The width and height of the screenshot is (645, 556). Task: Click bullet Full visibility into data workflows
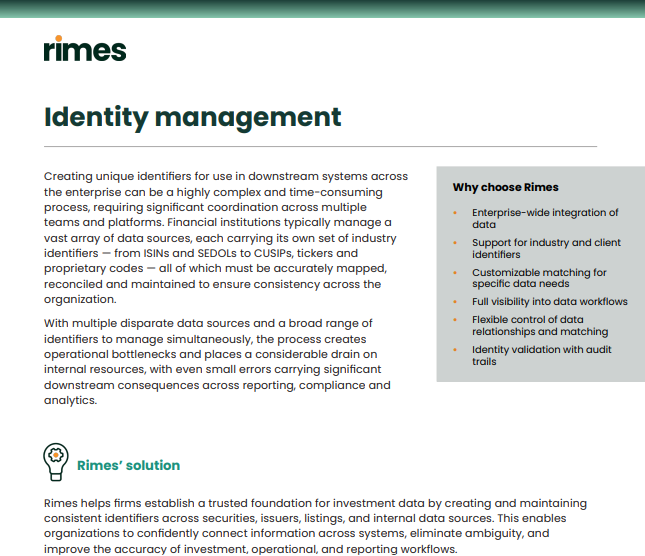tap(550, 301)
